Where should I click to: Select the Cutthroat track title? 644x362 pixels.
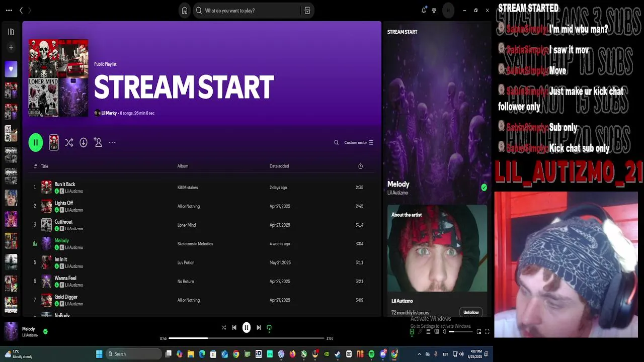[63, 222]
